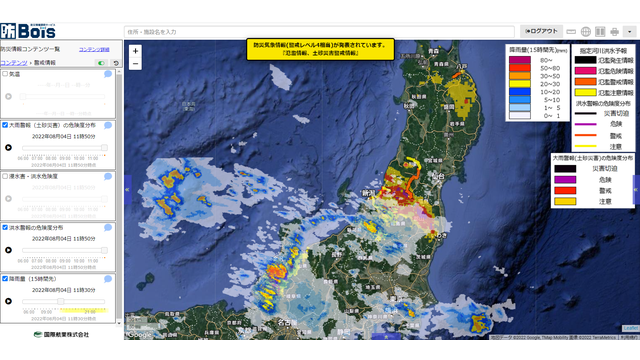Play the 大雨警報(土砂災害) timeline animation
Viewport: 640px width, 360px height.
coord(8,147)
